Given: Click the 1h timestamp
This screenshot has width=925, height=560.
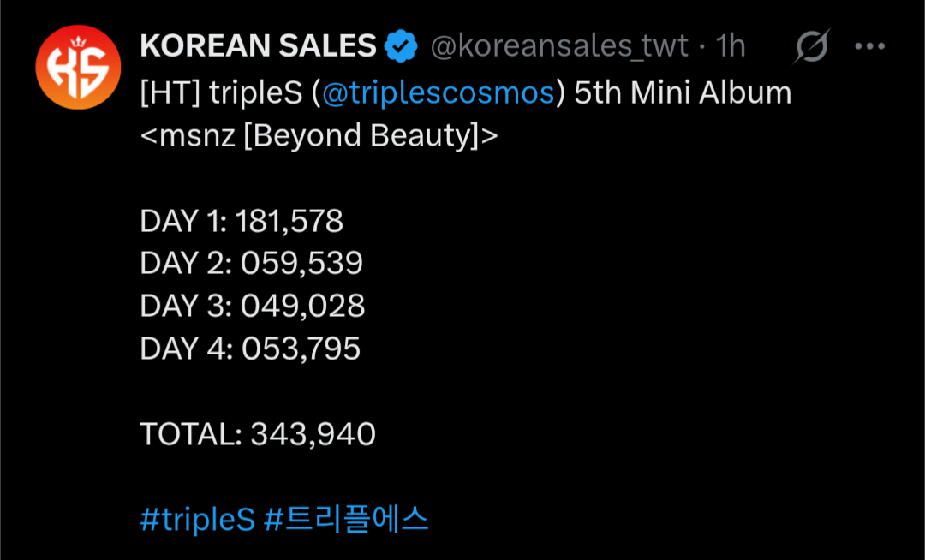Looking at the screenshot, I should pyautogui.click(x=731, y=46).
